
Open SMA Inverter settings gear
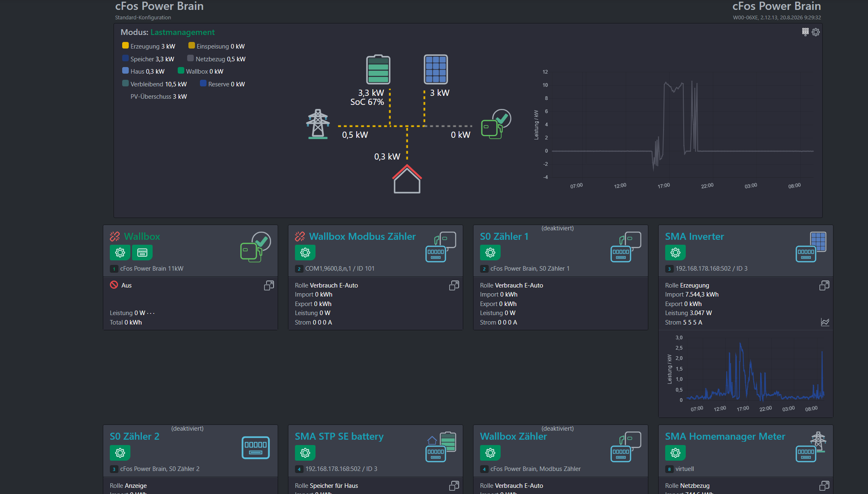point(675,253)
